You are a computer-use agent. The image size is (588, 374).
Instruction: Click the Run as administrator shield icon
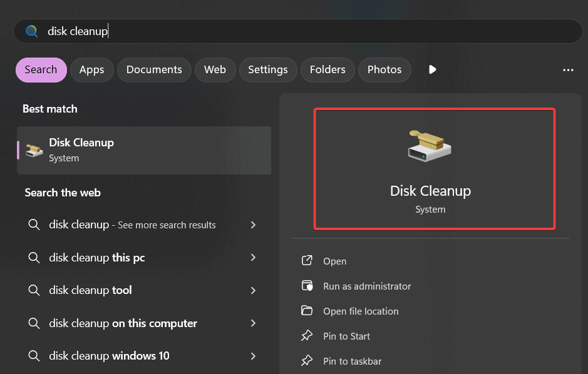click(x=307, y=286)
